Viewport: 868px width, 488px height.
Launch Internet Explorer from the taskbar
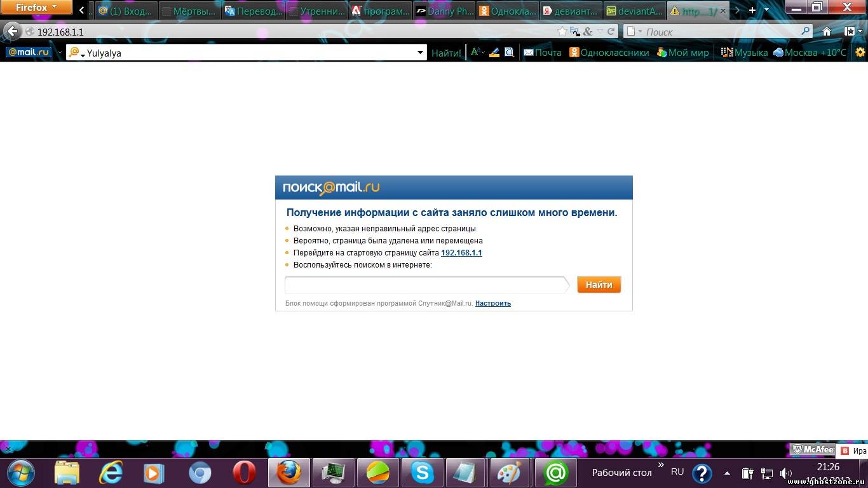pos(111,473)
